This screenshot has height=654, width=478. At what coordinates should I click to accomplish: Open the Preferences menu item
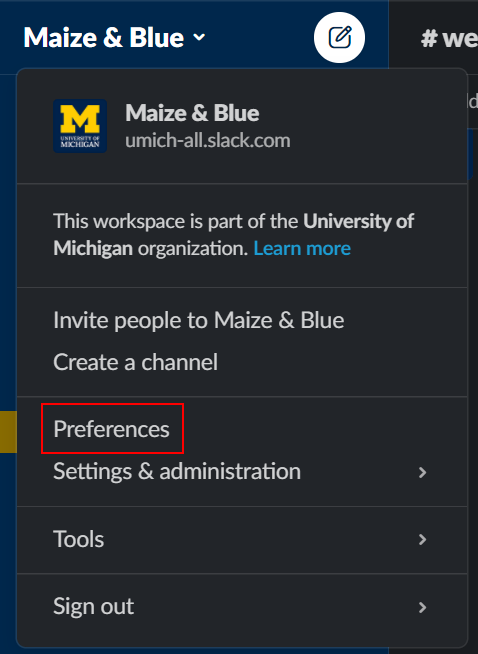[111, 429]
